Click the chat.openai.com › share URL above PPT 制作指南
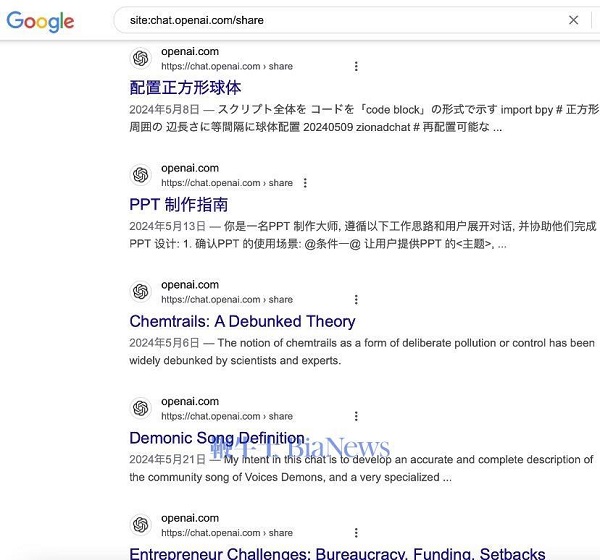This screenshot has height=560, width=600. point(227,183)
